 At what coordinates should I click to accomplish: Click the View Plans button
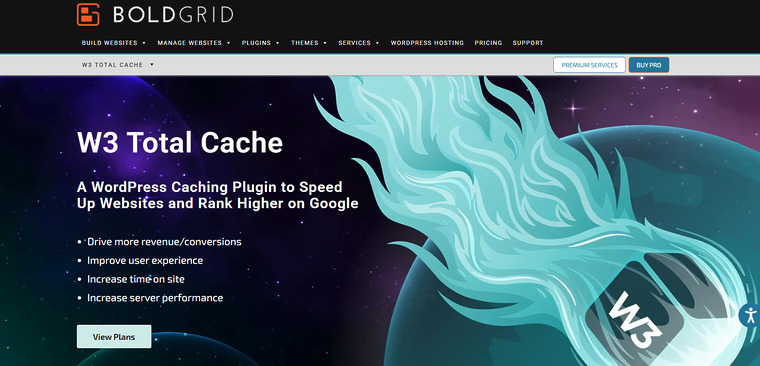coord(114,336)
